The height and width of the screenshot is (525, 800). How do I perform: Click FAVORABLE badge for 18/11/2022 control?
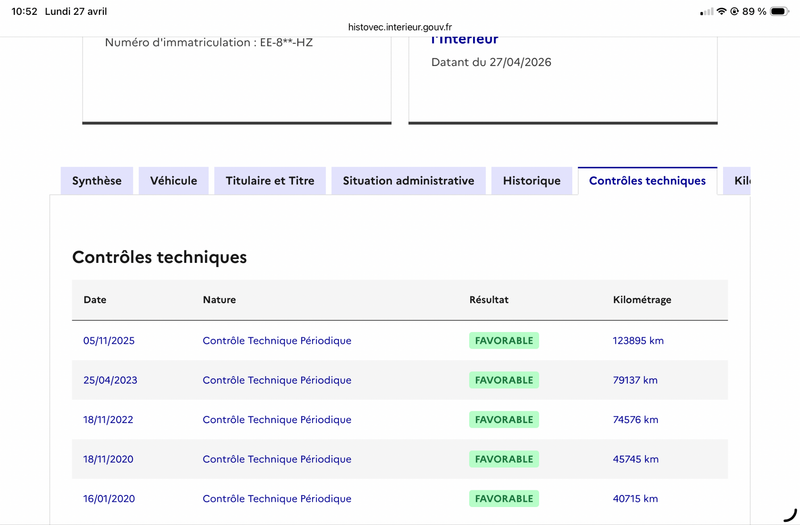pyautogui.click(x=504, y=419)
